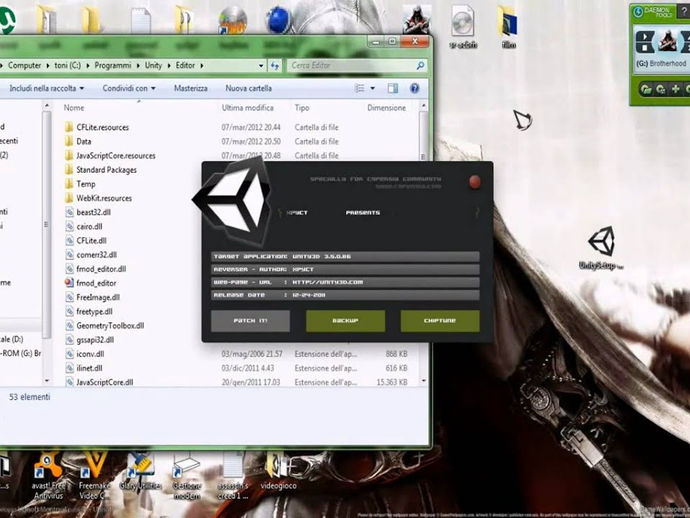The height and width of the screenshot is (518, 690).
Task: Open the Condividi con dropdown
Action: pyautogui.click(x=129, y=88)
